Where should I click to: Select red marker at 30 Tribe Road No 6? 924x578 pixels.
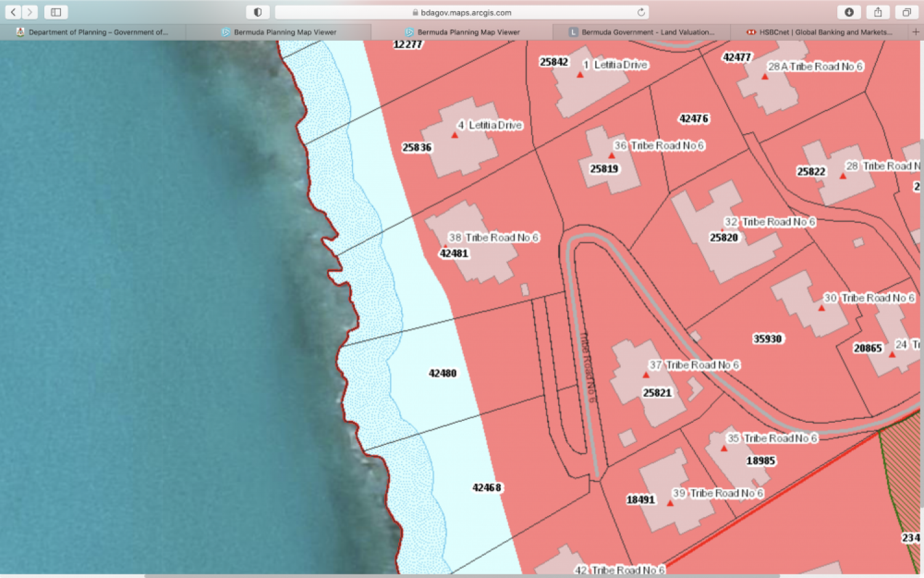click(x=821, y=307)
